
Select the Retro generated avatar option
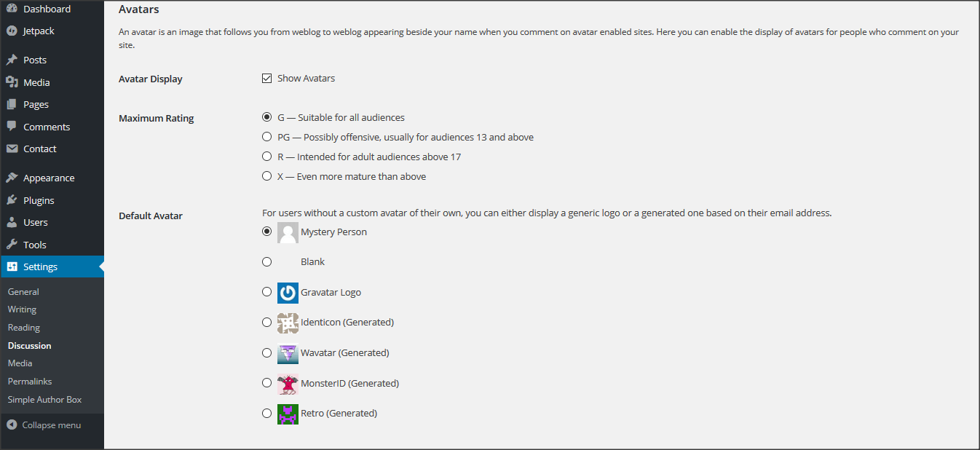click(267, 413)
